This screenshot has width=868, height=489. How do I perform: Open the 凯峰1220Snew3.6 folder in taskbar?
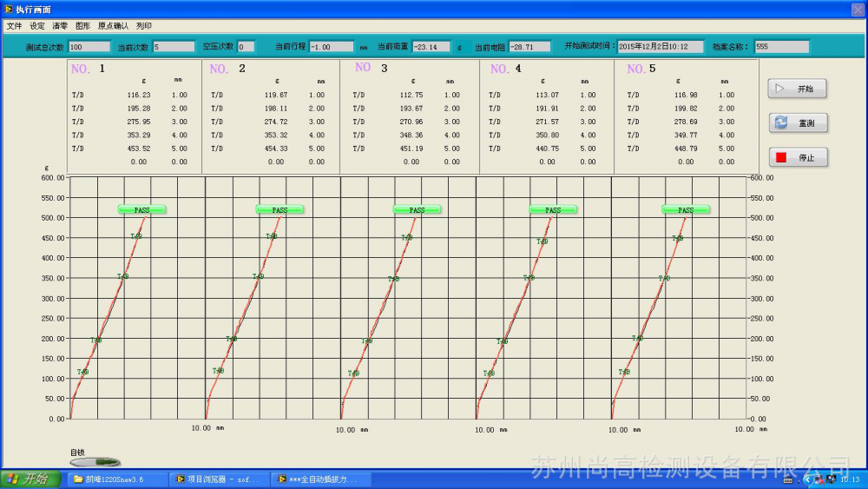tap(115, 479)
